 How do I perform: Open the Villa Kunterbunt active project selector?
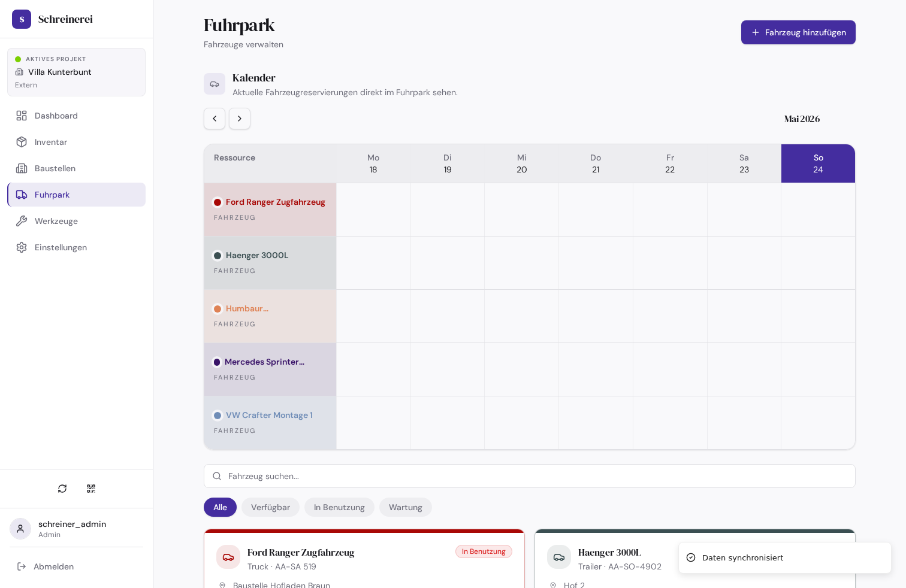tap(76, 72)
